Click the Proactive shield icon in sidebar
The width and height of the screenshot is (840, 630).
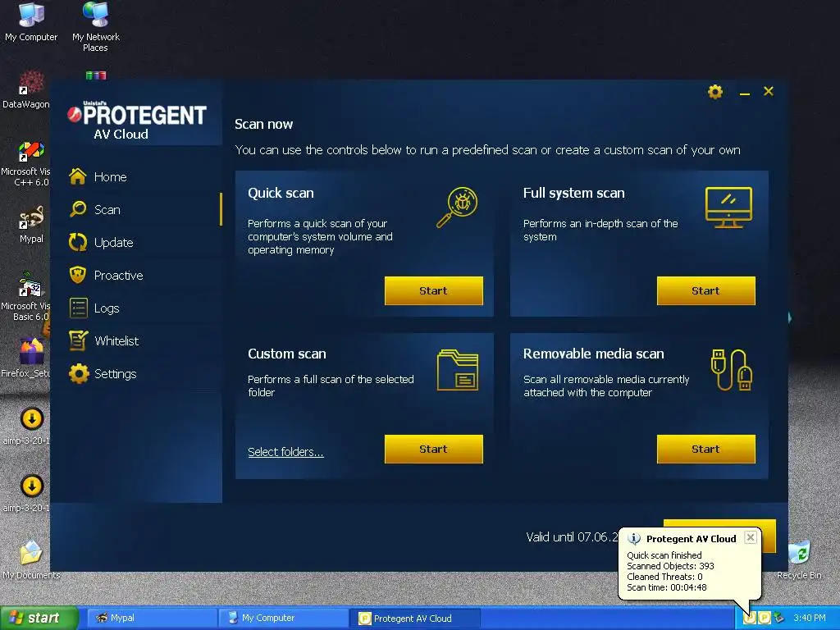pos(78,275)
